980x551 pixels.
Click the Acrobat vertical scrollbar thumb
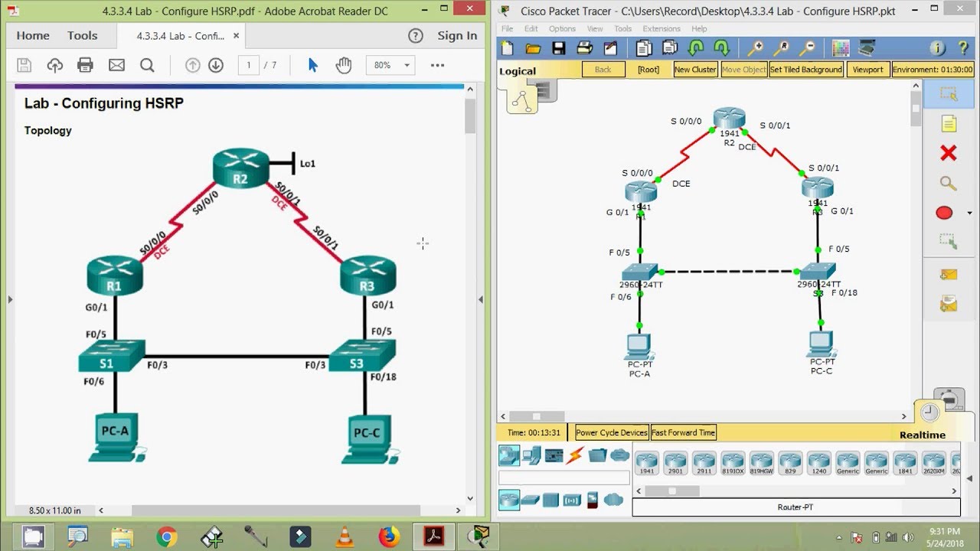pyautogui.click(x=470, y=116)
